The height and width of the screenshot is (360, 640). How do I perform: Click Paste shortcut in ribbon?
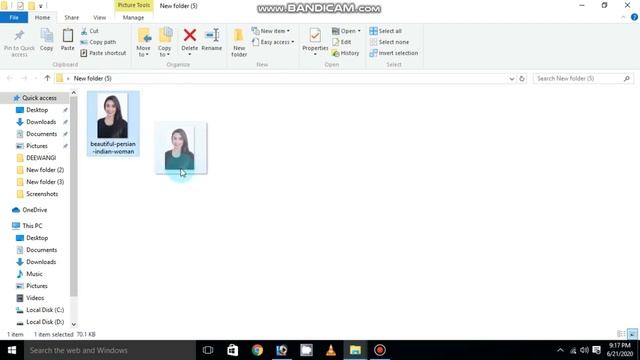103,53
